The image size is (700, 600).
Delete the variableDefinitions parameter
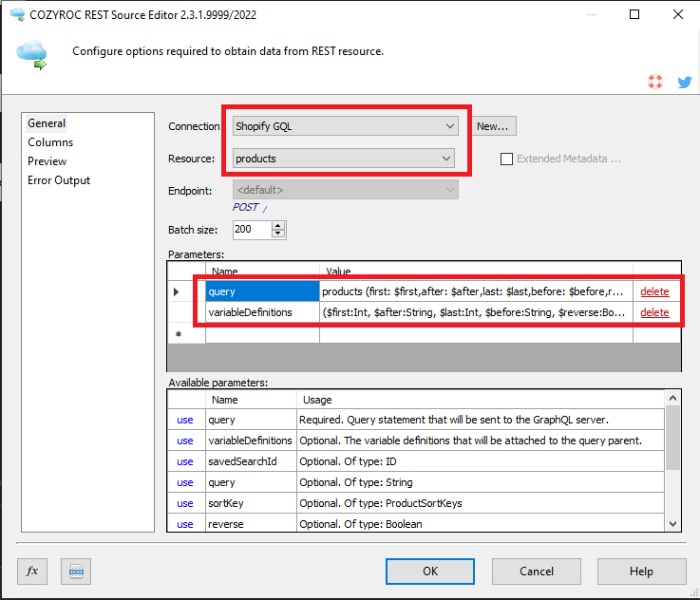pos(654,312)
